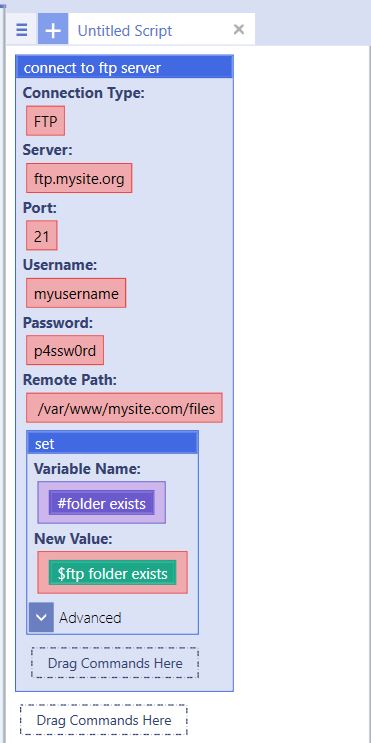The height and width of the screenshot is (743, 371).
Task: Add a new script tab with plus
Action: click(53, 30)
